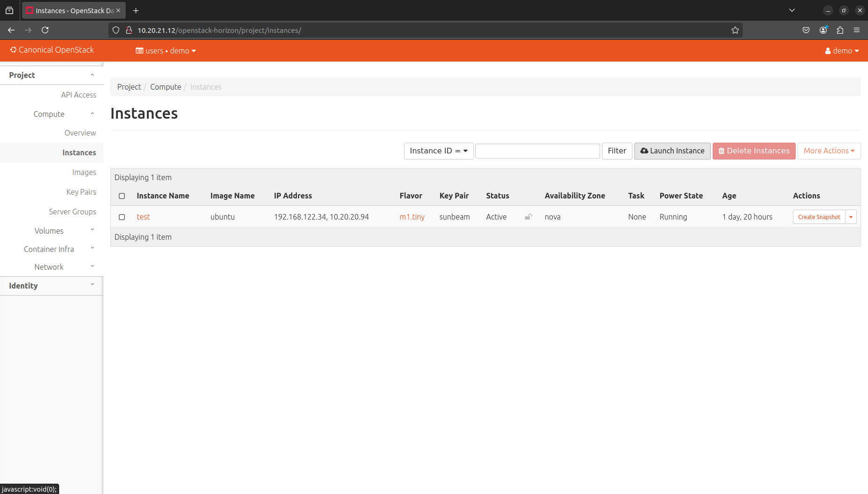Check the box for test instance
This screenshot has height=494, width=868.
(x=122, y=217)
